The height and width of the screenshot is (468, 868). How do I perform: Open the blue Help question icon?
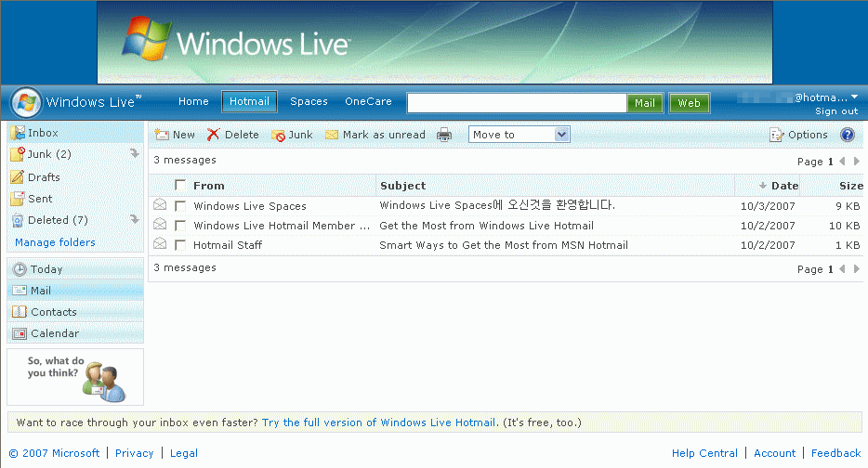(847, 135)
